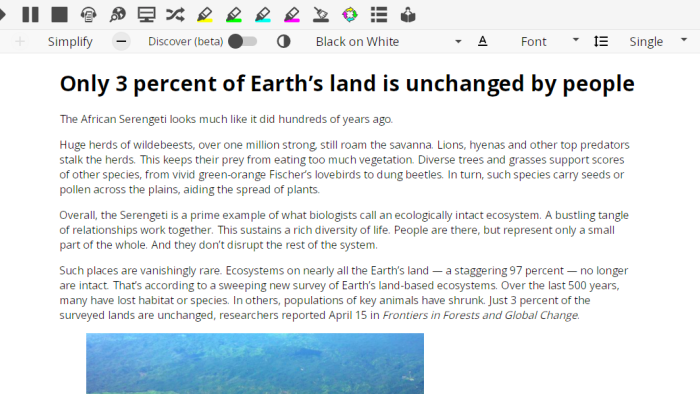
Task: Select the blue highlighter tool
Action: pos(262,15)
